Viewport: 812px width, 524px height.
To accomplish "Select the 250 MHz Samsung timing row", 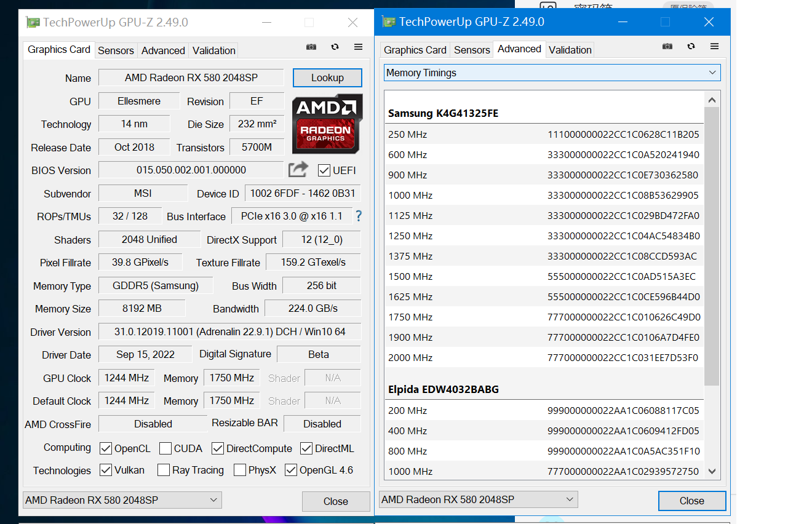I will 544,134.
